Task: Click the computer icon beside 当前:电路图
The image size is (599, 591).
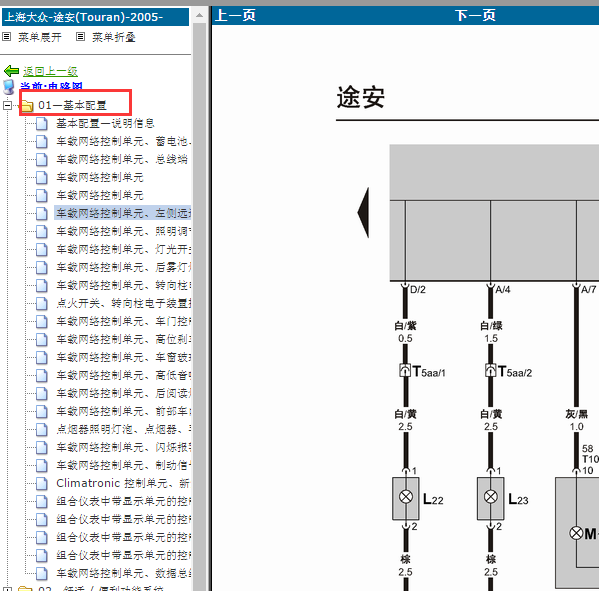Action: (x=8, y=87)
